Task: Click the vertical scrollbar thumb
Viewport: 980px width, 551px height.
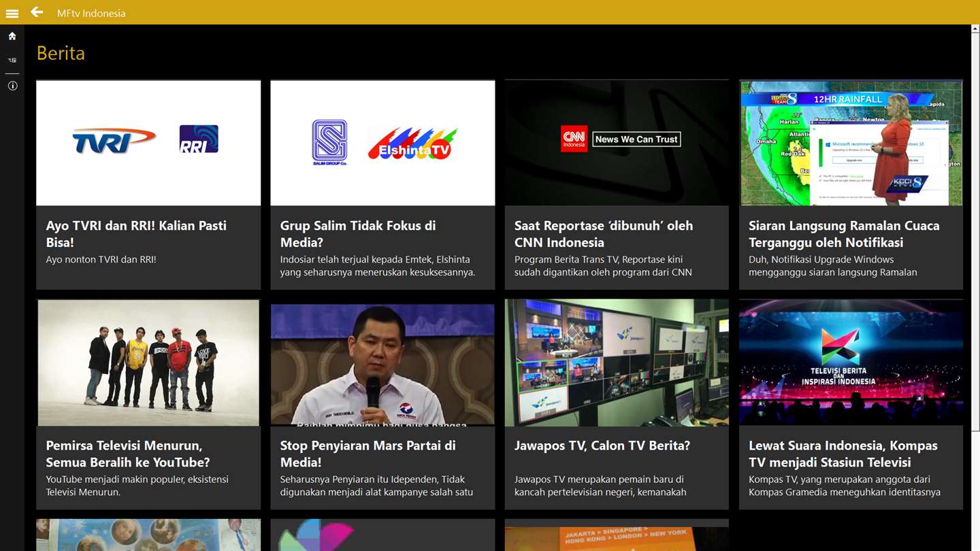Action: coord(975,233)
